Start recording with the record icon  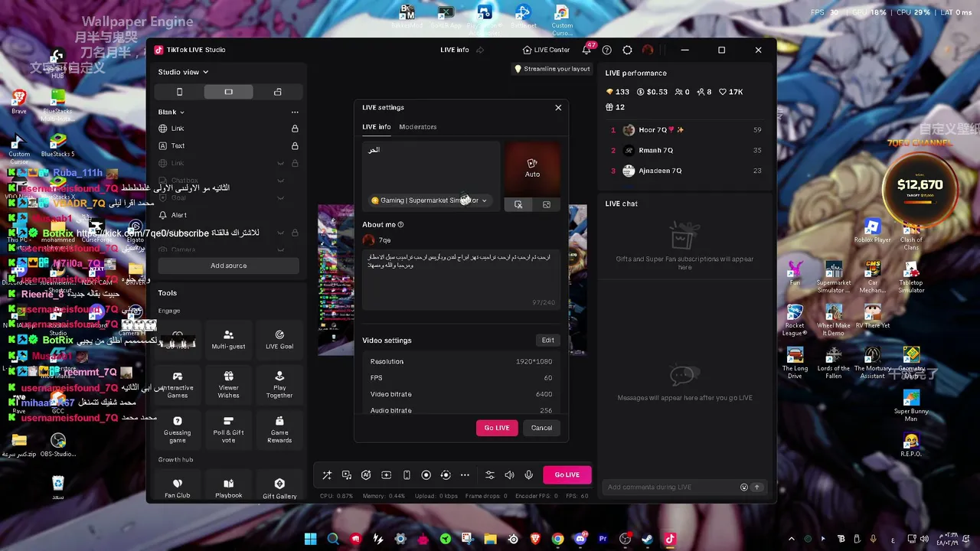click(x=426, y=475)
